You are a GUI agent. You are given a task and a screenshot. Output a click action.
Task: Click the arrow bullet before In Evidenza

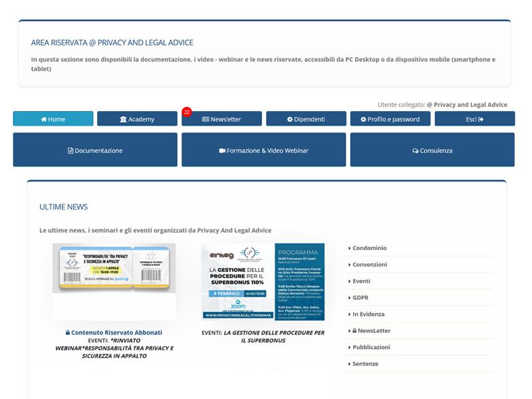tap(350, 315)
